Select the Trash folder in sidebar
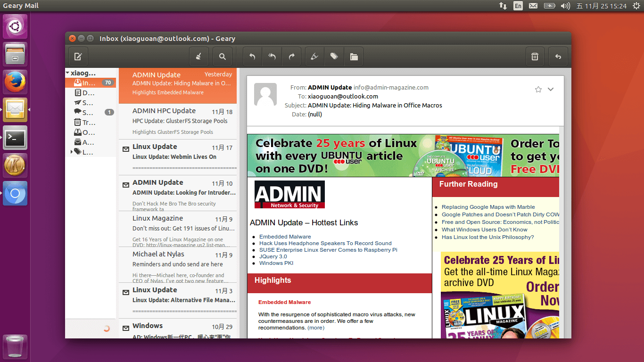This screenshot has height=362, width=644. tap(85, 122)
